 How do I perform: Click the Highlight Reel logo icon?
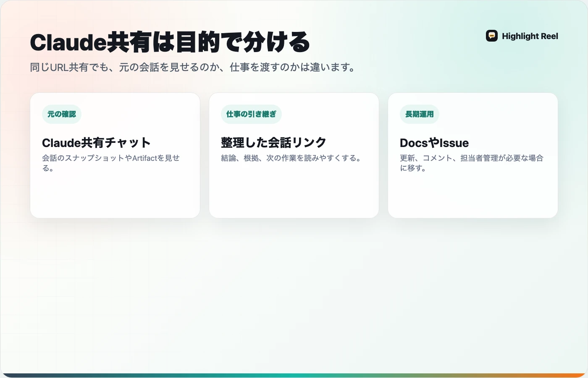(492, 36)
